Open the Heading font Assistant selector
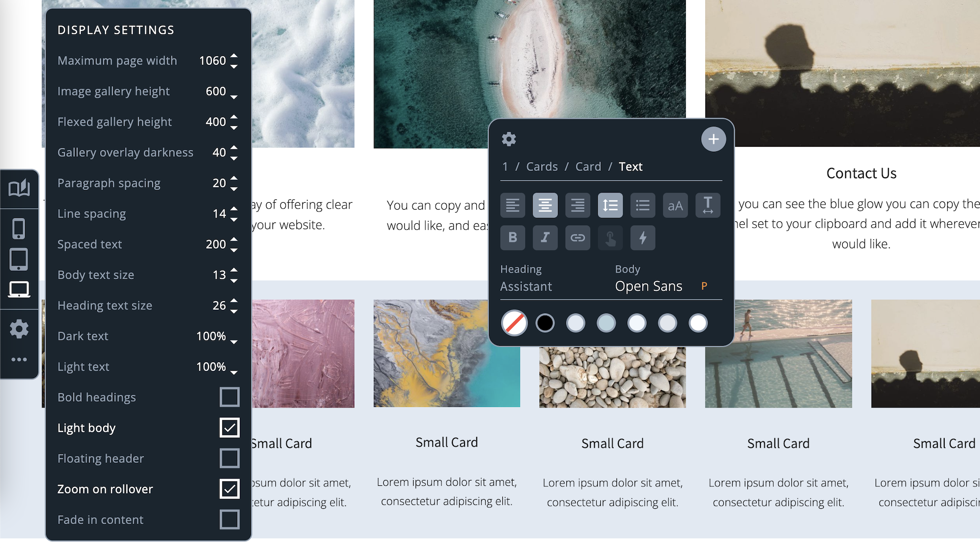This screenshot has width=980, height=551. [526, 286]
